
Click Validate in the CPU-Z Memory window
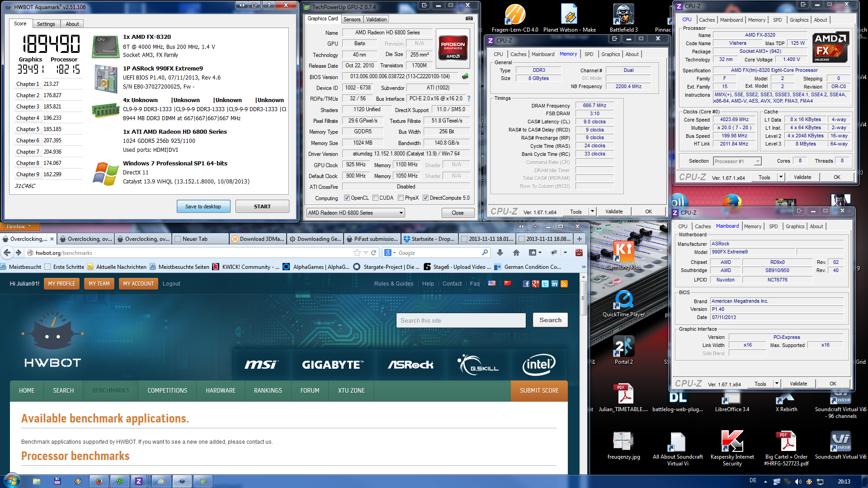pos(614,211)
